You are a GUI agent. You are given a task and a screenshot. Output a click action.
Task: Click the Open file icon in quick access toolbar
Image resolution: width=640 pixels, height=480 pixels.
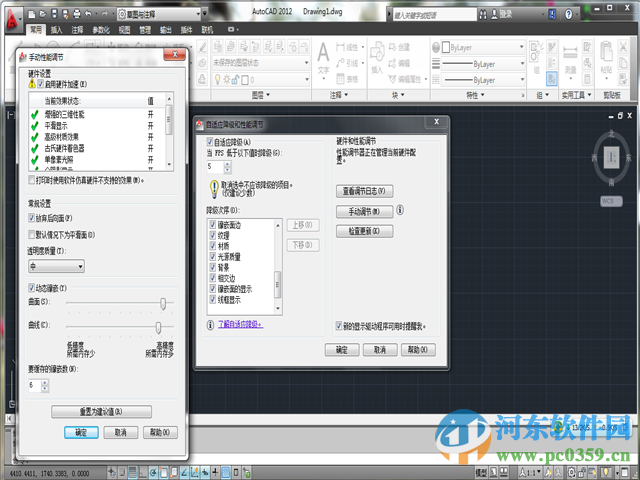pyautogui.click(x=42, y=14)
